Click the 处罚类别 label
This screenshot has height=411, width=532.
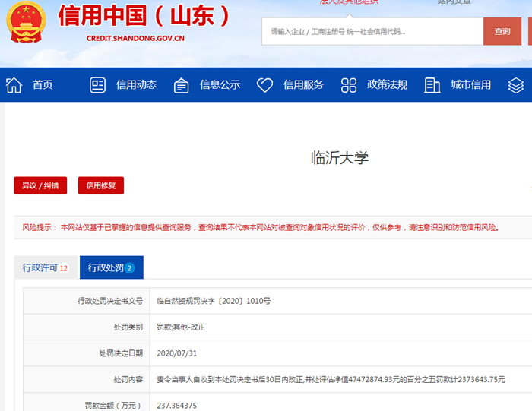(128, 327)
